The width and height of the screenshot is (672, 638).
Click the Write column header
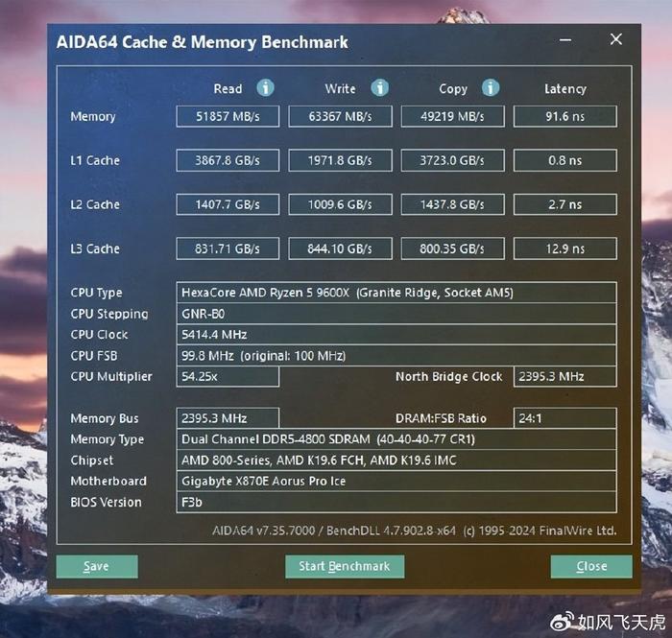pyautogui.click(x=340, y=88)
